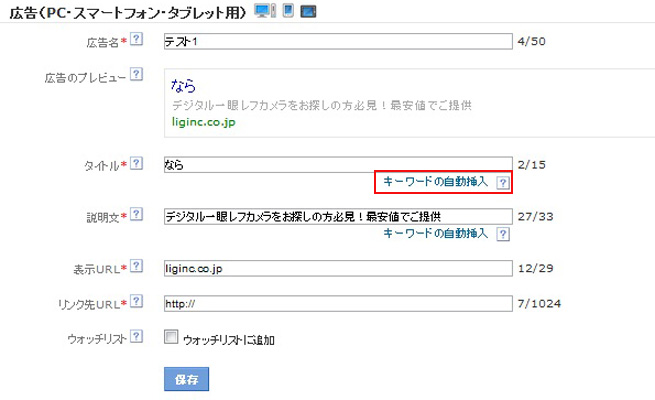Click the tablet device icon in header

click(308, 11)
